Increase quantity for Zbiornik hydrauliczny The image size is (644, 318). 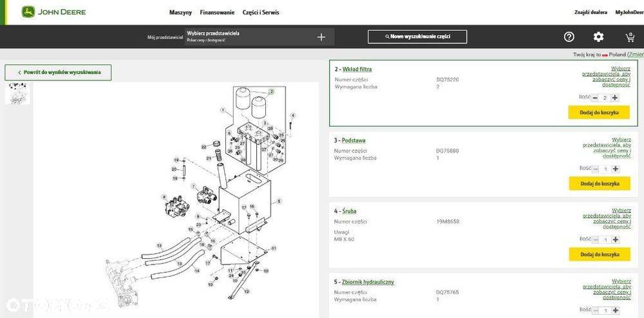[615, 310]
